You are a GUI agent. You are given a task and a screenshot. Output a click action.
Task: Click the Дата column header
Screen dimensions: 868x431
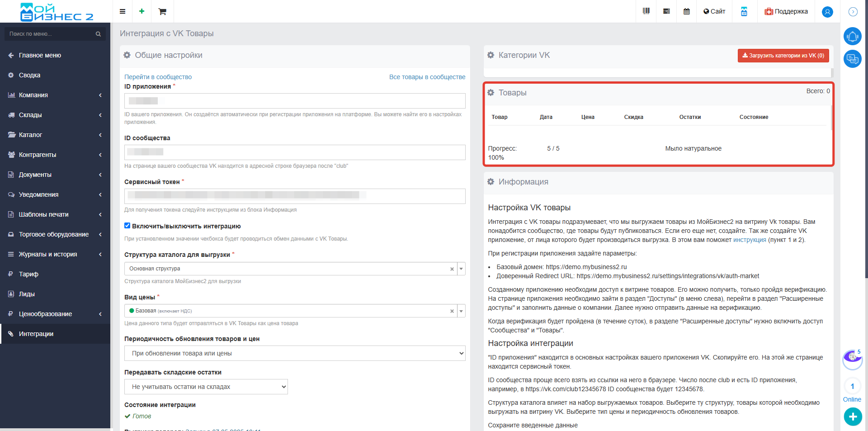click(546, 117)
